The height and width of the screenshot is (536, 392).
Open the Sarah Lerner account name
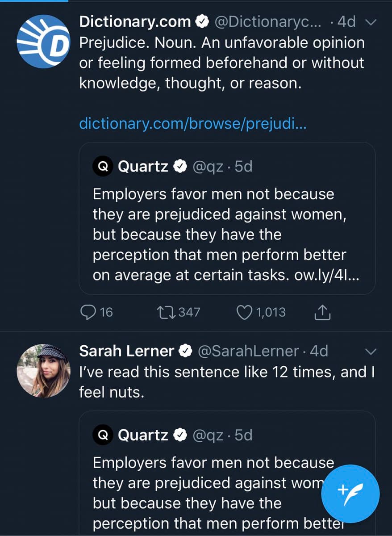pos(126,351)
